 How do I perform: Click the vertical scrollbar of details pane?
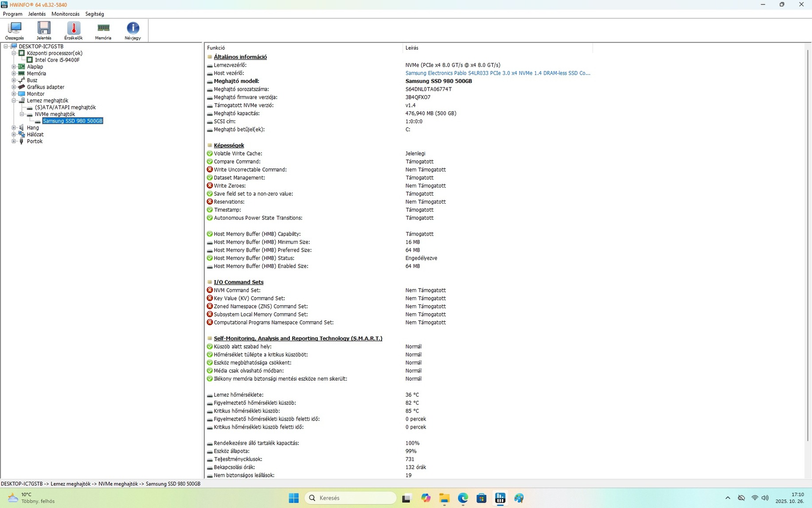(808, 246)
